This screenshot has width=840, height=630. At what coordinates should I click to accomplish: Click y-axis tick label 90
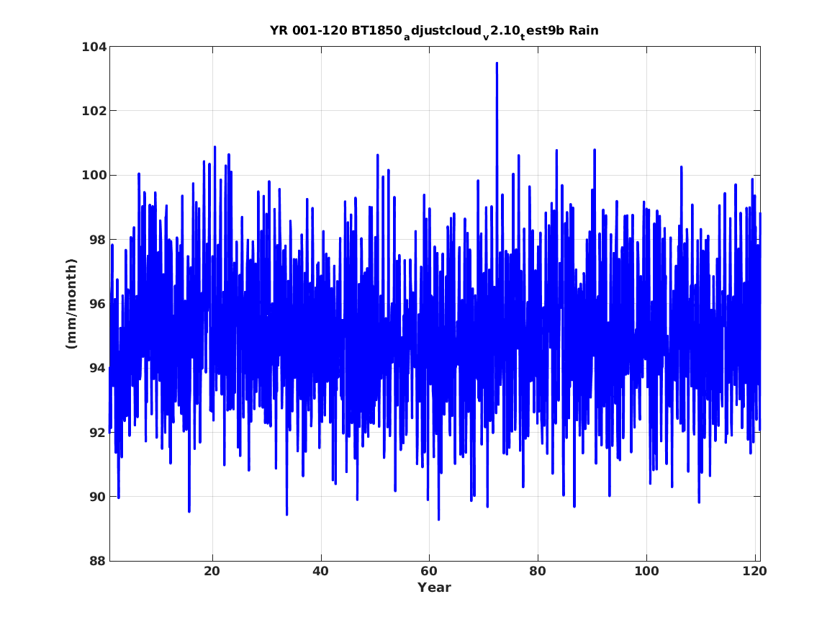(x=97, y=497)
